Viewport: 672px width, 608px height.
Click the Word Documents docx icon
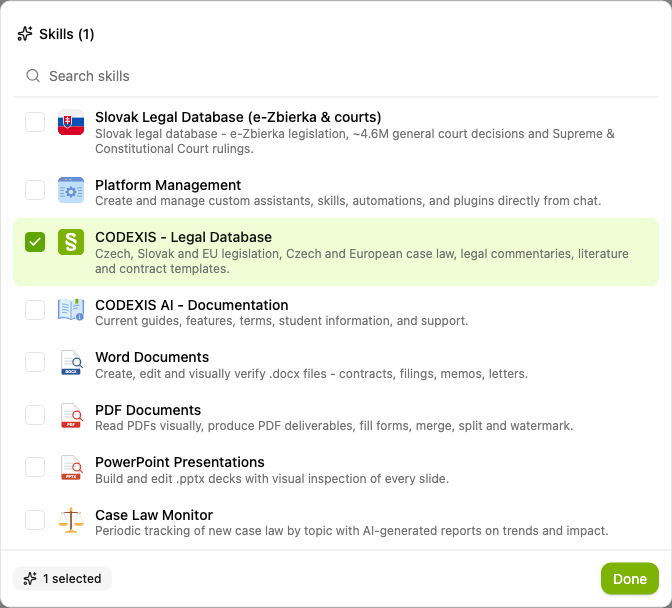coord(71,362)
